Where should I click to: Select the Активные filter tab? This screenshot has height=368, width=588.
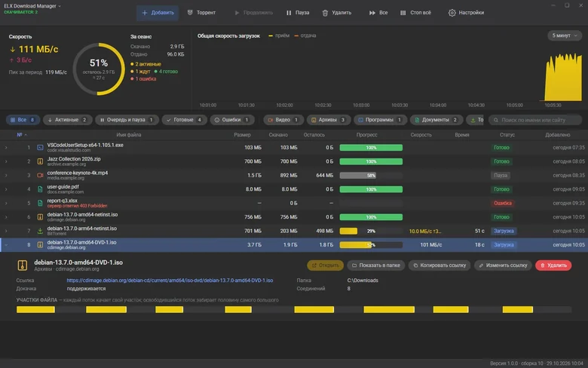click(x=68, y=120)
